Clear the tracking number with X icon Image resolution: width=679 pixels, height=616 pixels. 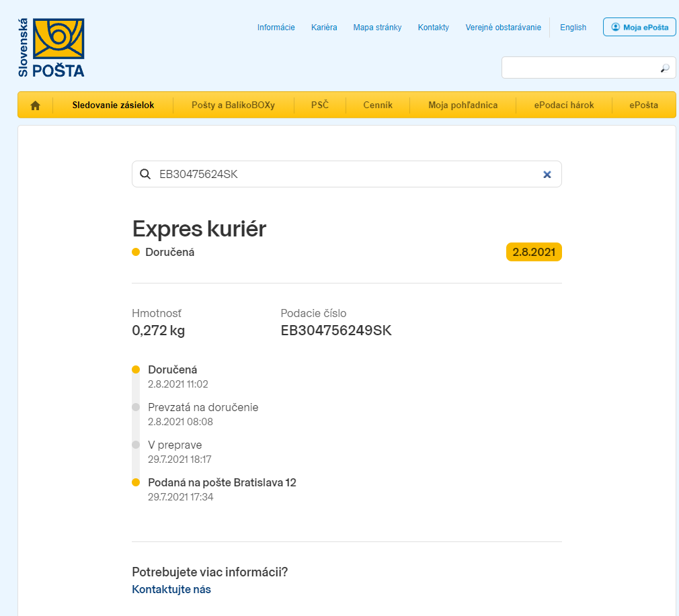(547, 175)
